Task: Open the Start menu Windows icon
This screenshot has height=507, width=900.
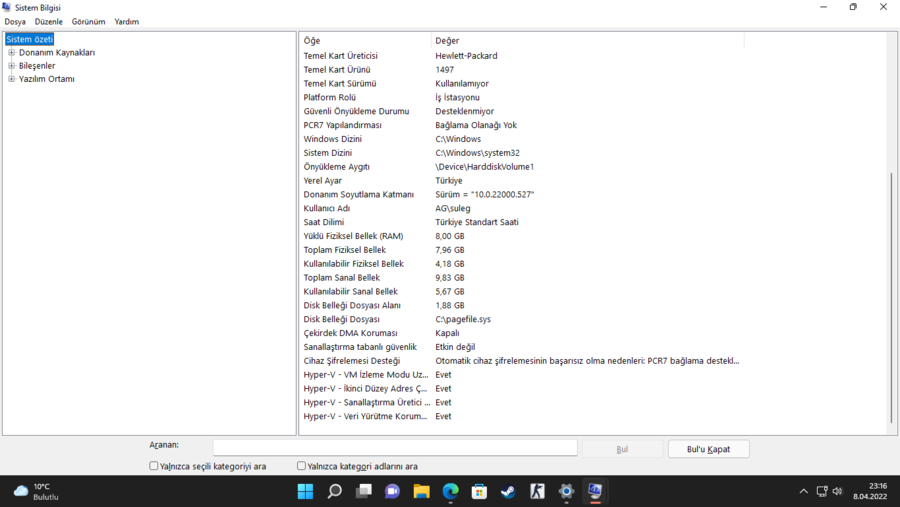Action: [305, 491]
